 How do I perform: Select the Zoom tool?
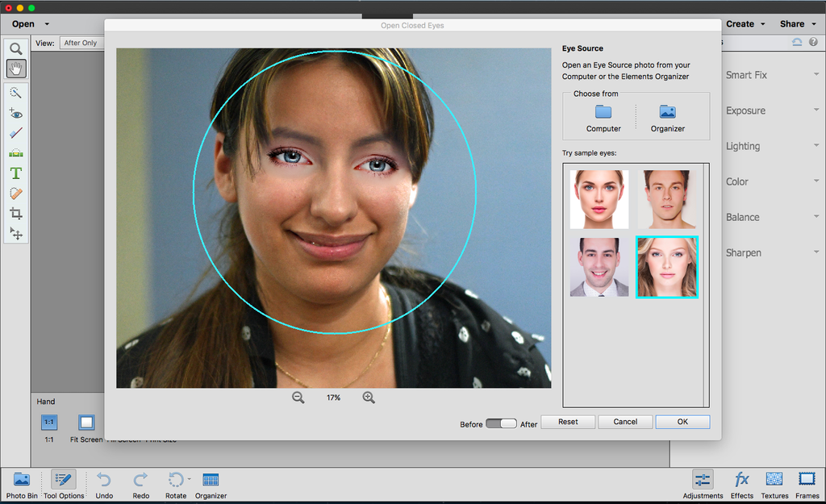click(16, 48)
